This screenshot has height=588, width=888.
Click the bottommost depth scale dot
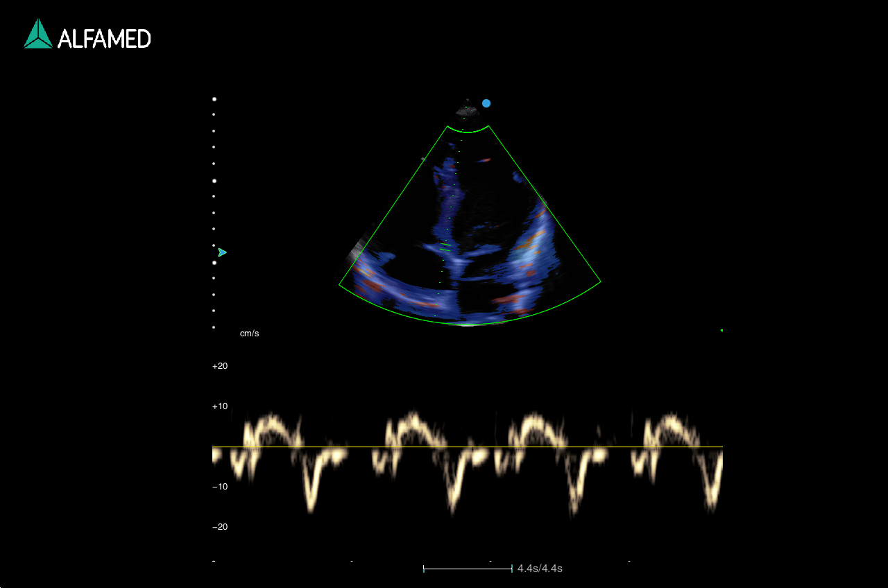pyautogui.click(x=214, y=327)
